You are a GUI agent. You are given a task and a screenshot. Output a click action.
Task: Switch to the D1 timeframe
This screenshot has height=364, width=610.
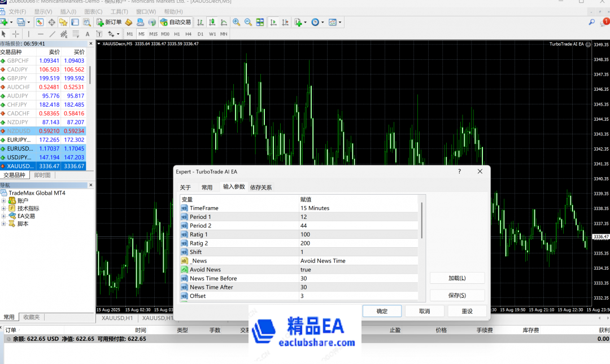point(201,34)
